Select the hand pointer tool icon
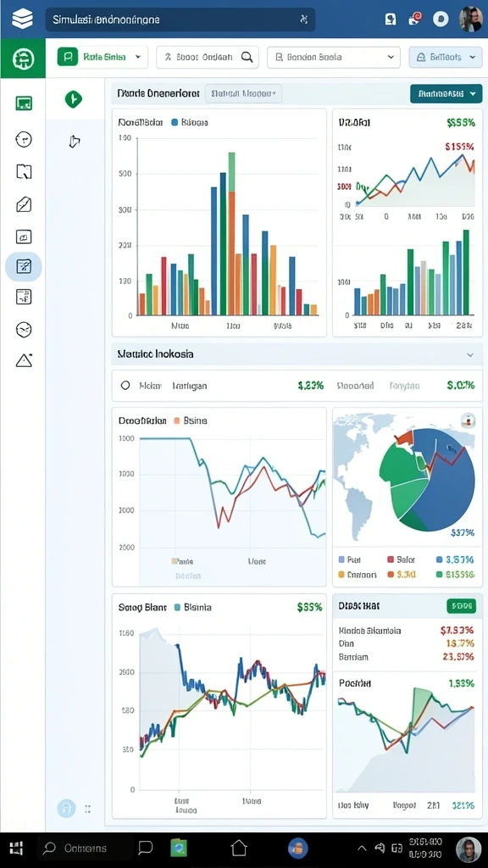This screenshot has width=488, height=868. [75, 142]
